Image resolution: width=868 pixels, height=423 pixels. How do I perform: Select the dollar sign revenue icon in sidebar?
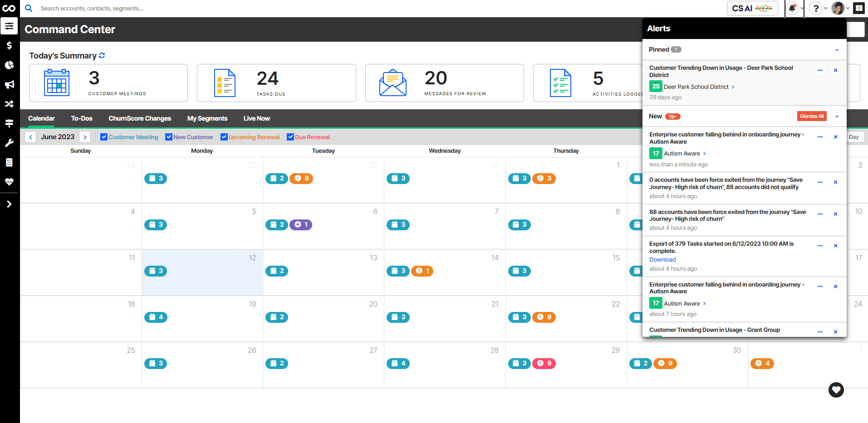point(9,45)
